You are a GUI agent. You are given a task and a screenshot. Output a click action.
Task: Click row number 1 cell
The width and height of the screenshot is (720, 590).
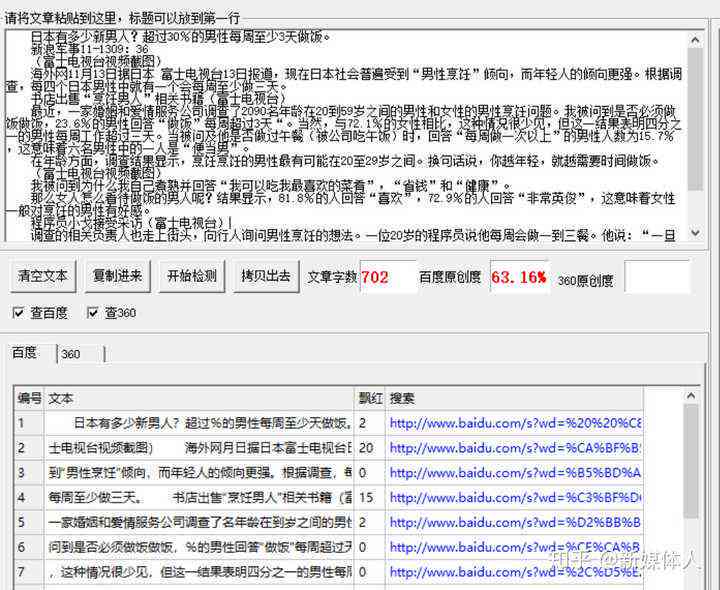pyautogui.click(x=29, y=423)
